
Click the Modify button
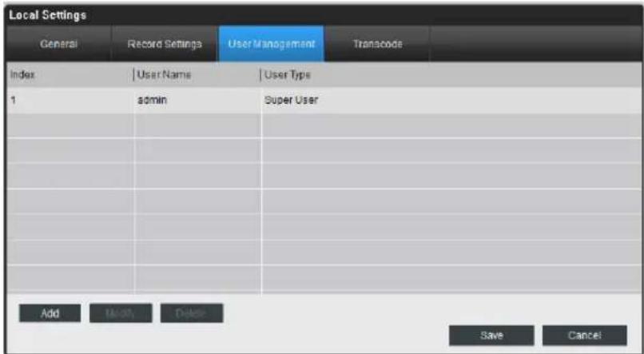coord(121,313)
